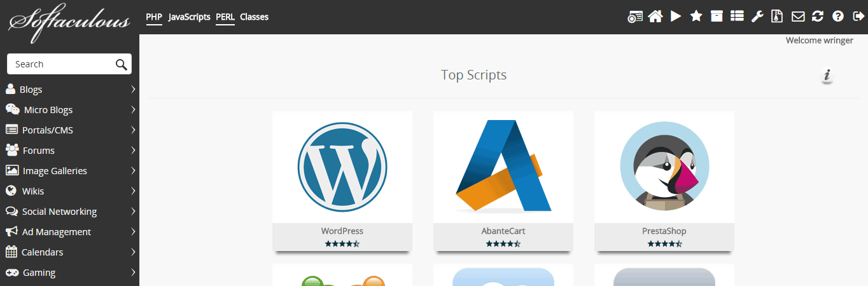
Task: Expand Calendars category chevron
Action: pyautogui.click(x=134, y=252)
